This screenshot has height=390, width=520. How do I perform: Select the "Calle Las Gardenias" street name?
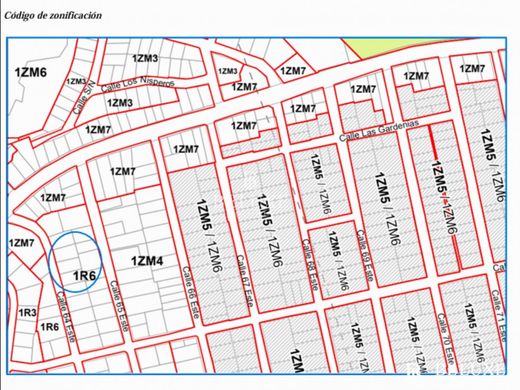[x=379, y=130]
